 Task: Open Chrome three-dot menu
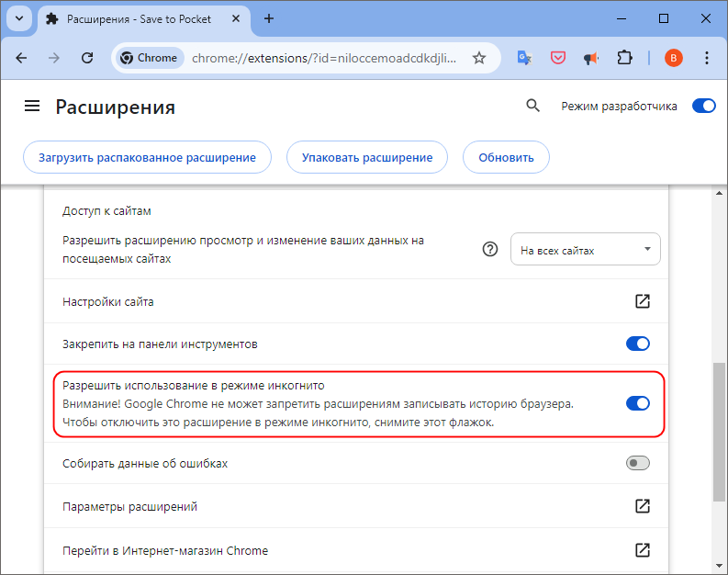click(x=707, y=58)
